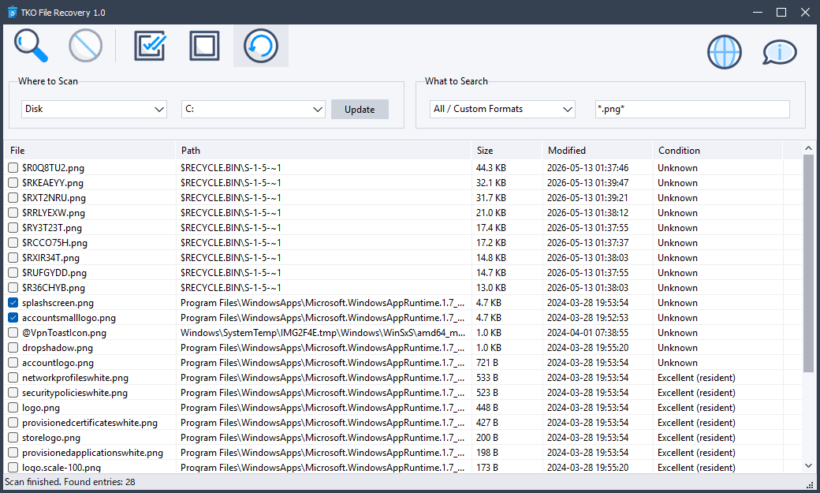820x493 pixels.
Task: Uncheck the splashscreen.png checkbox
Action: [x=13, y=303]
